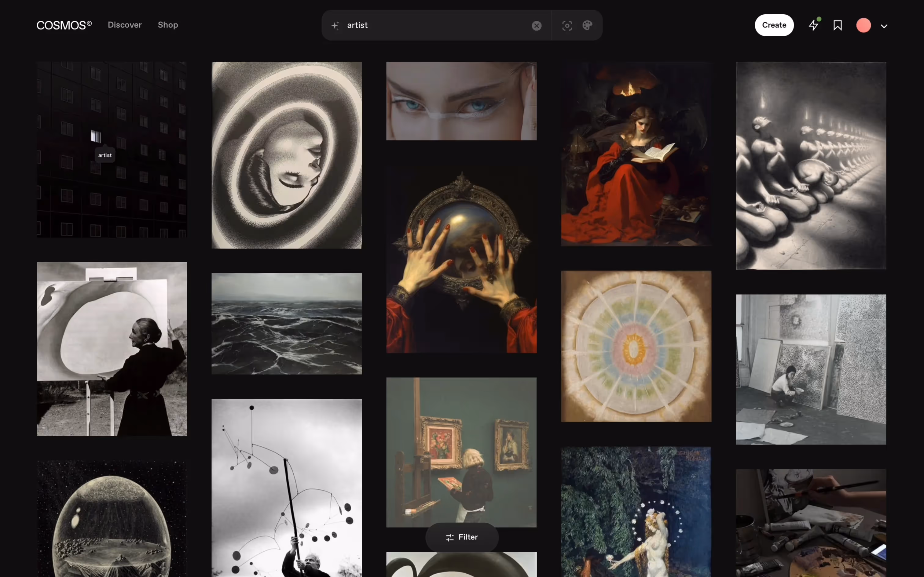Screen dimensions: 924x577
Task: Open color palette search icon
Action: [587, 26]
